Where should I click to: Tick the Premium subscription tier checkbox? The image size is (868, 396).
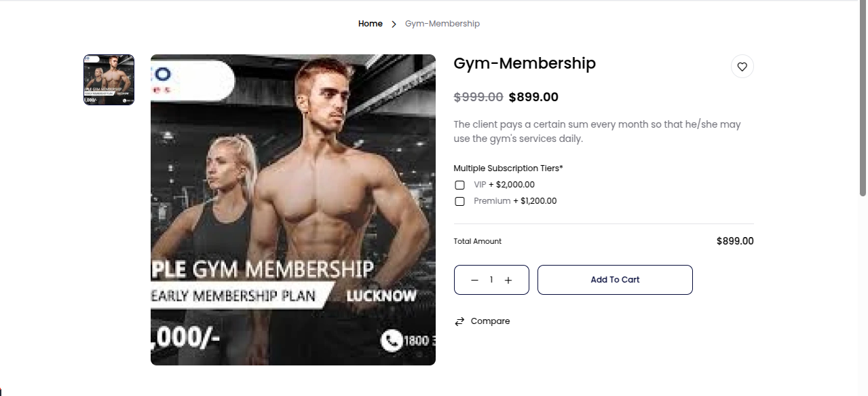[459, 201]
